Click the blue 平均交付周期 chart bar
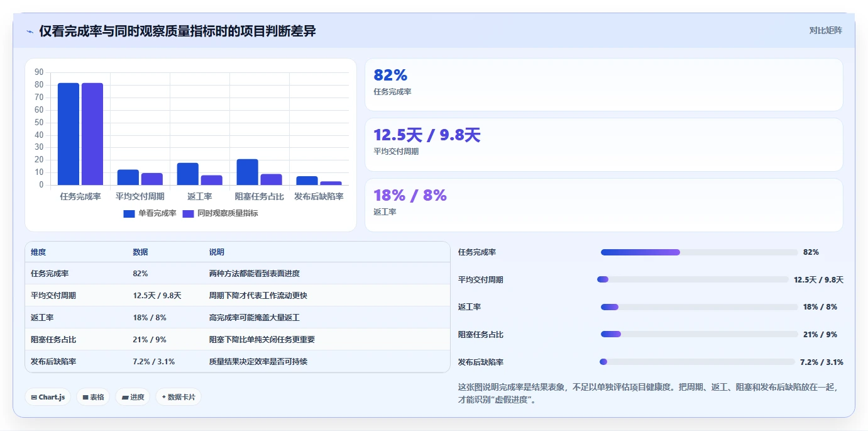The width and height of the screenshot is (868, 431). pyautogui.click(x=128, y=177)
